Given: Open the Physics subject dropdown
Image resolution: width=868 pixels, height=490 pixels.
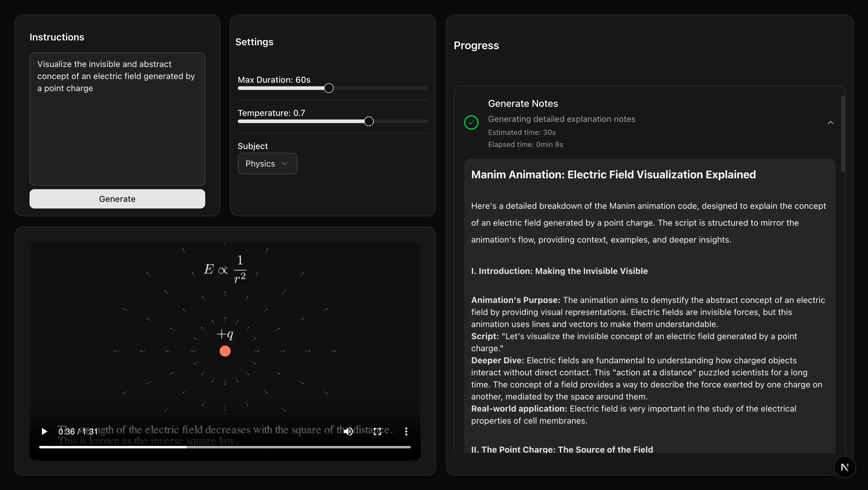Looking at the screenshot, I should click(267, 164).
